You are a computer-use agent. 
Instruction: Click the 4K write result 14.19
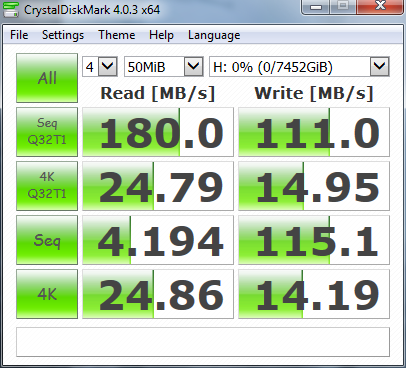(314, 294)
